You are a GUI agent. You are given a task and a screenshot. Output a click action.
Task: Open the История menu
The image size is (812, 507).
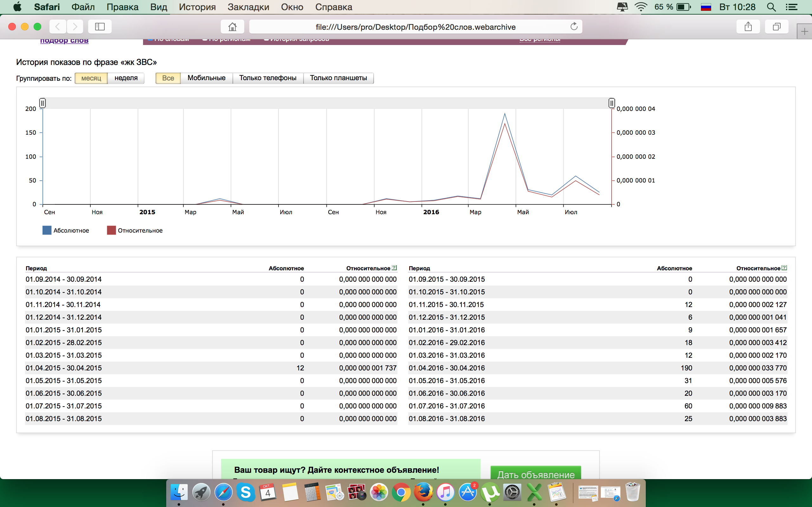[x=197, y=7]
